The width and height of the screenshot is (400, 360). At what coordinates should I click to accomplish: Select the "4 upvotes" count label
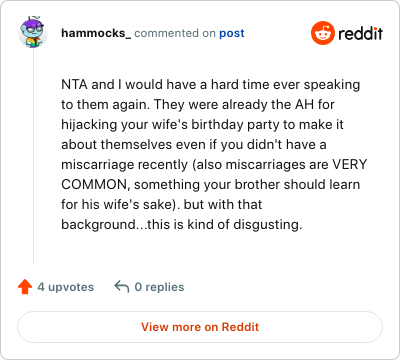click(66, 287)
